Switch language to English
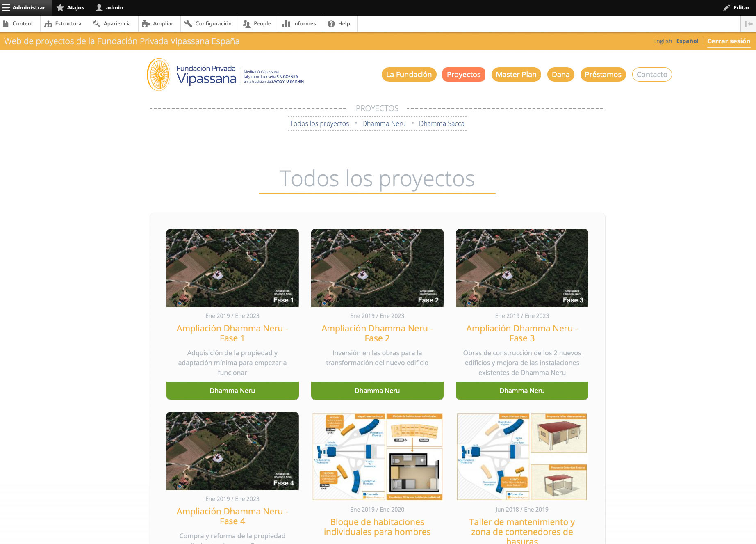The width and height of the screenshot is (756, 544). click(x=662, y=41)
